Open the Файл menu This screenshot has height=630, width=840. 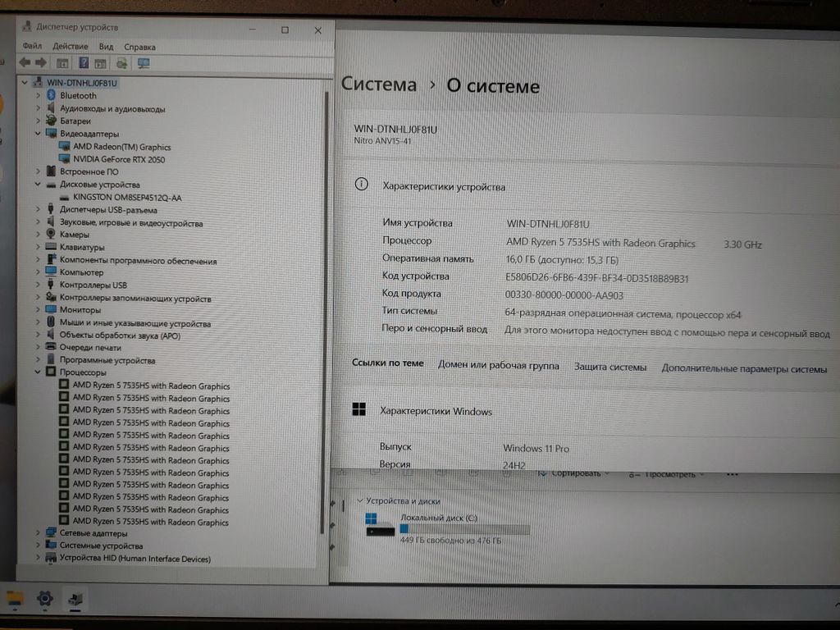32,47
